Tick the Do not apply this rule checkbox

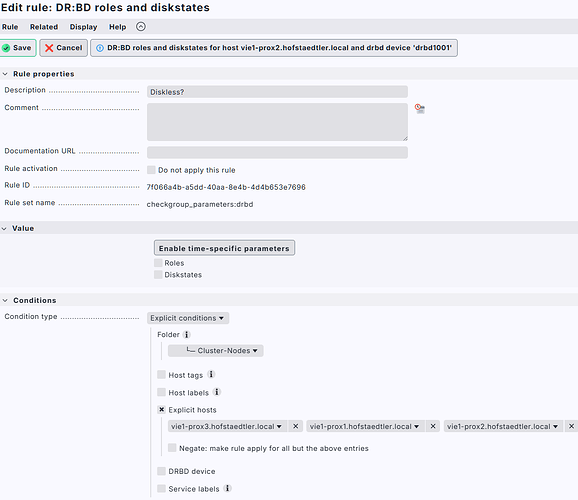coord(151,170)
